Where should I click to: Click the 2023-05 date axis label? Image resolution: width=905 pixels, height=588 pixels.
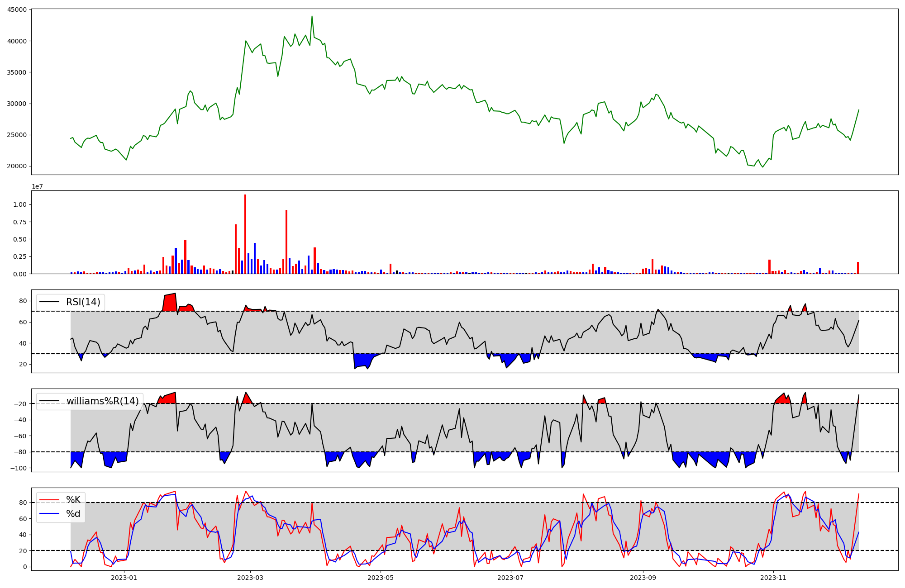point(381,578)
